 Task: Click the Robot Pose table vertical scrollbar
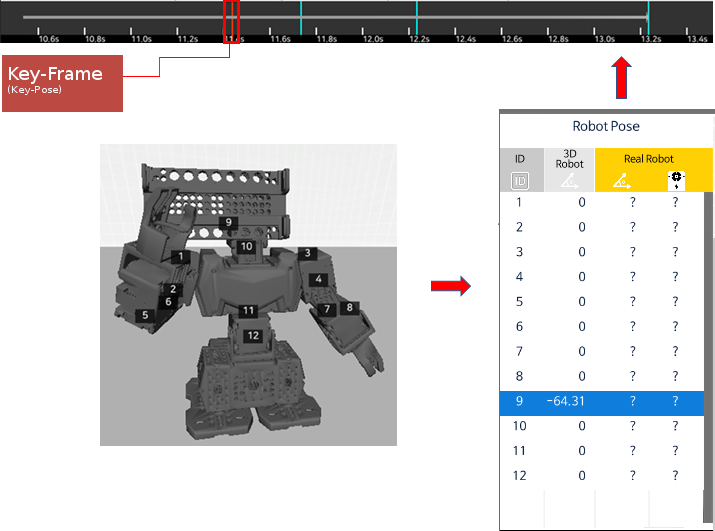pyautogui.click(x=709, y=350)
